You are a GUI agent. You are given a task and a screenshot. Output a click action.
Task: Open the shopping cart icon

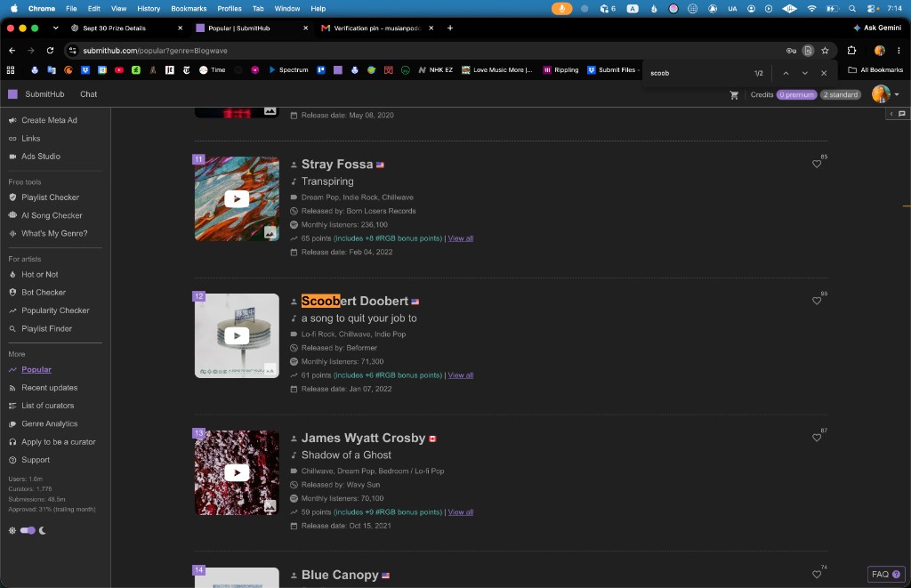[734, 94]
